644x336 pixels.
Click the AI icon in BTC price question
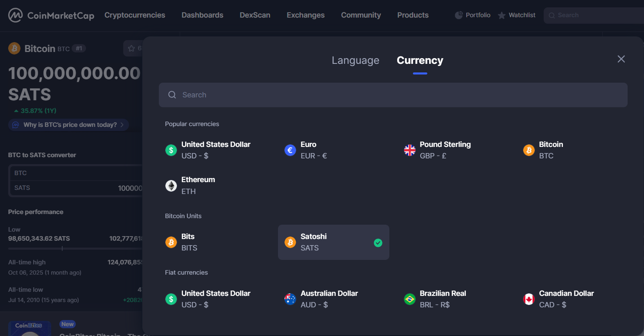point(16,125)
